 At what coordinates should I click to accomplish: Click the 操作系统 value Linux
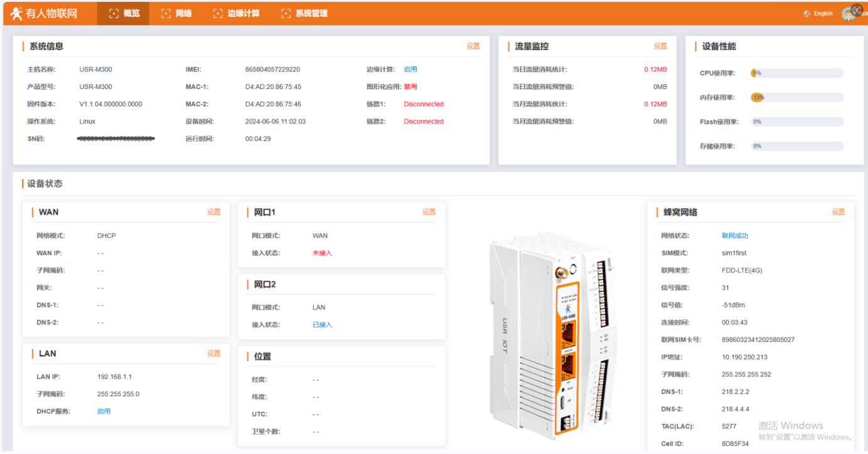pyautogui.click(x=87, y=122)
